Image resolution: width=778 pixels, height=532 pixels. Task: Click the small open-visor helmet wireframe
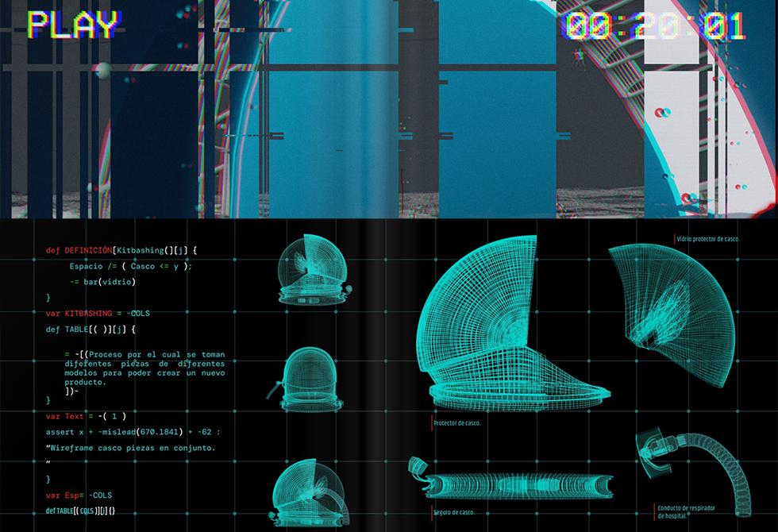click(310, 270)
